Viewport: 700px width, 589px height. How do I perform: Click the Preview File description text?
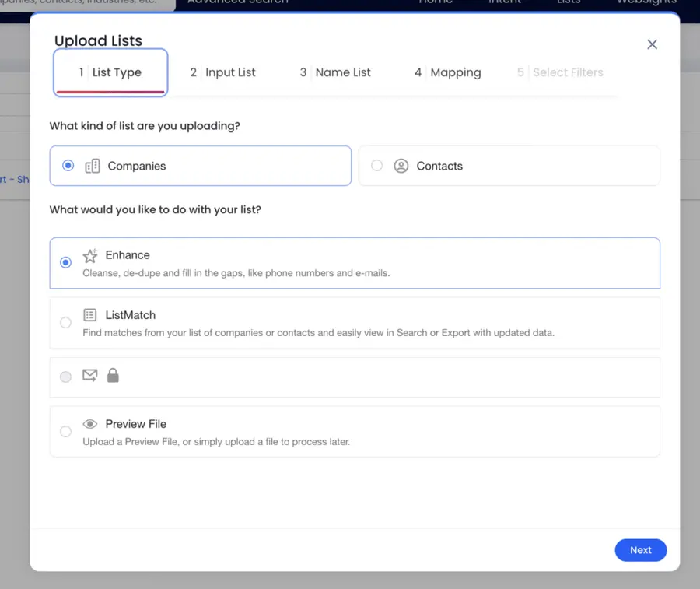tap(216, 442)
